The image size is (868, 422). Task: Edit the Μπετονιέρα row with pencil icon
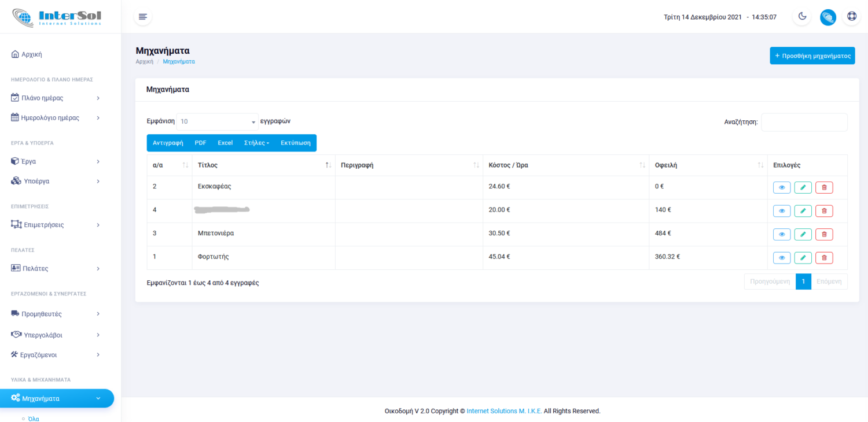pyautogui.click(x=803, y=234)
